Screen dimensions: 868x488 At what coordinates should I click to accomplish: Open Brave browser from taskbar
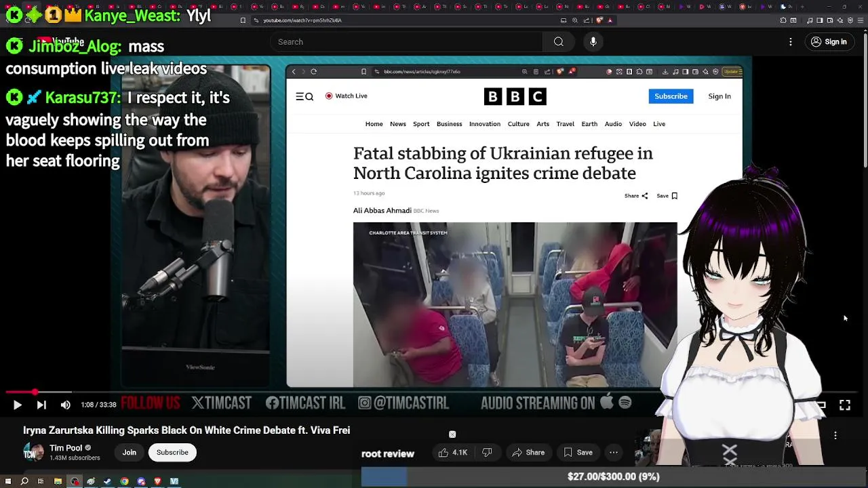pos(157,481)
